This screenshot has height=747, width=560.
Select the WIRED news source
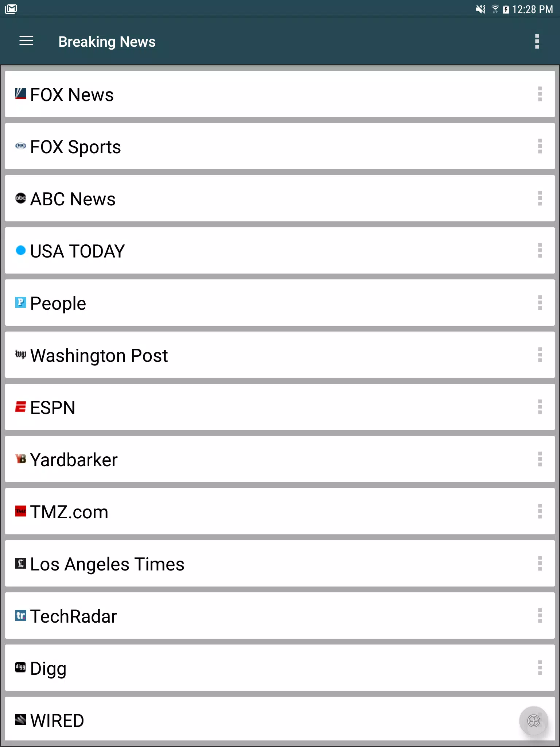[x=57, y=721]
